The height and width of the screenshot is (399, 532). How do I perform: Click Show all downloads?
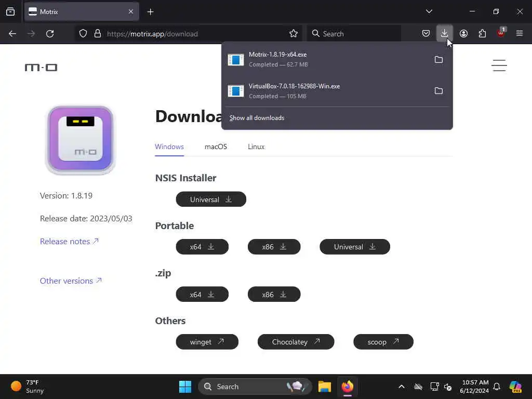257,118
